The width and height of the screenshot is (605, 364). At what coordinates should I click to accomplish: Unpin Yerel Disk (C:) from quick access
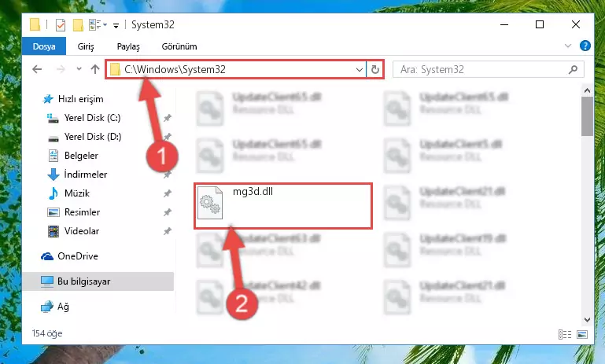click(x=167, y=118)
